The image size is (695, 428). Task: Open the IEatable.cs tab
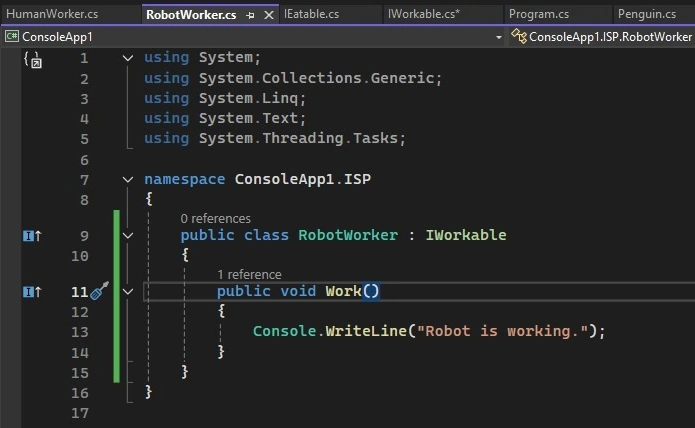tap(311, 14)
